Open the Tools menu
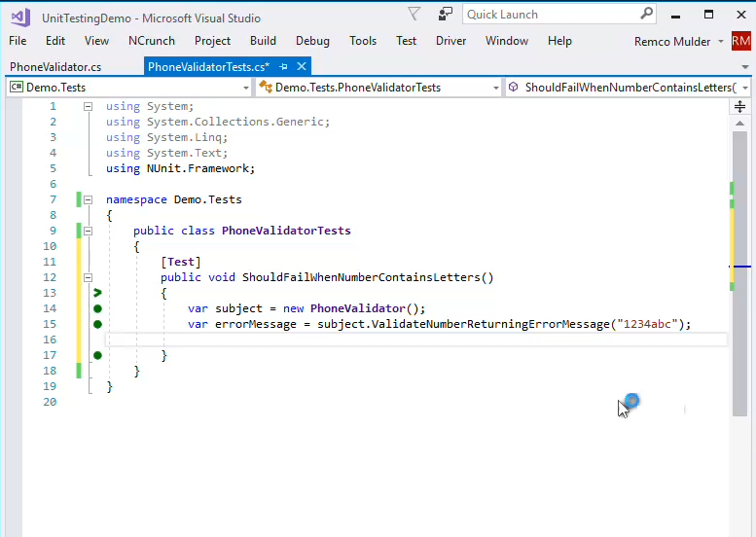Viewport: 756px width, 537px height. click(x=363, y=41)
